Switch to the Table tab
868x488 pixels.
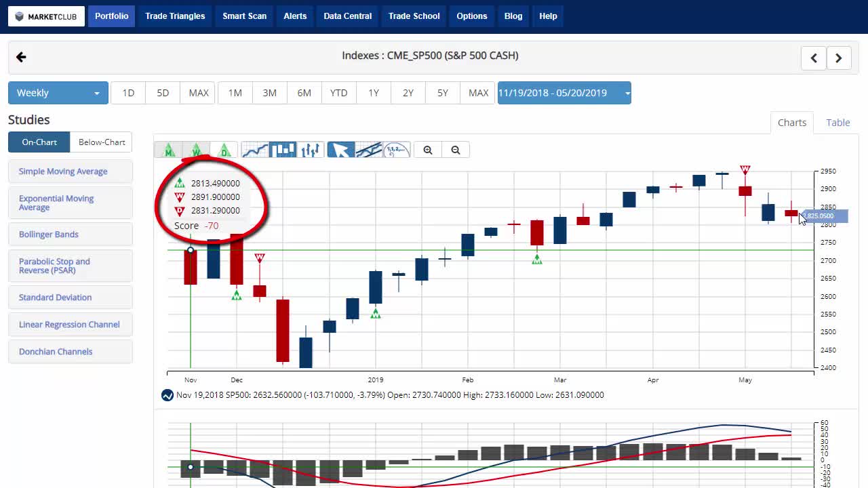838,123
